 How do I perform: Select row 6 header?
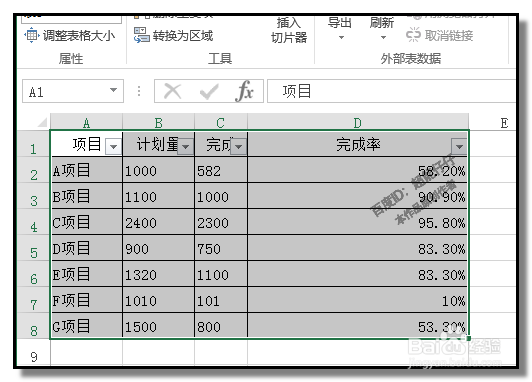click(x=33, y=274)
